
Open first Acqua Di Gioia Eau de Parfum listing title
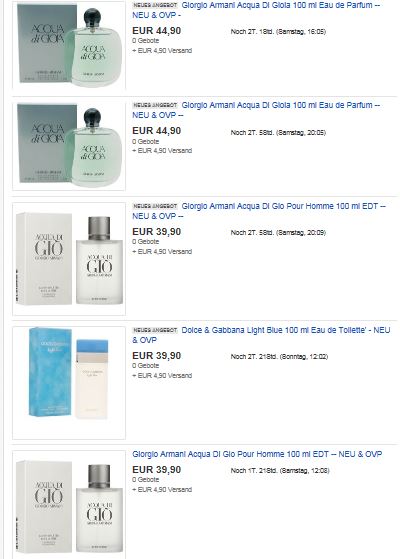tap(256, 10)
